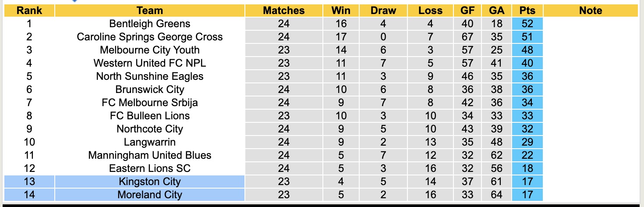
Task: Click the Draw column header
Action: (x=383, y=11)
